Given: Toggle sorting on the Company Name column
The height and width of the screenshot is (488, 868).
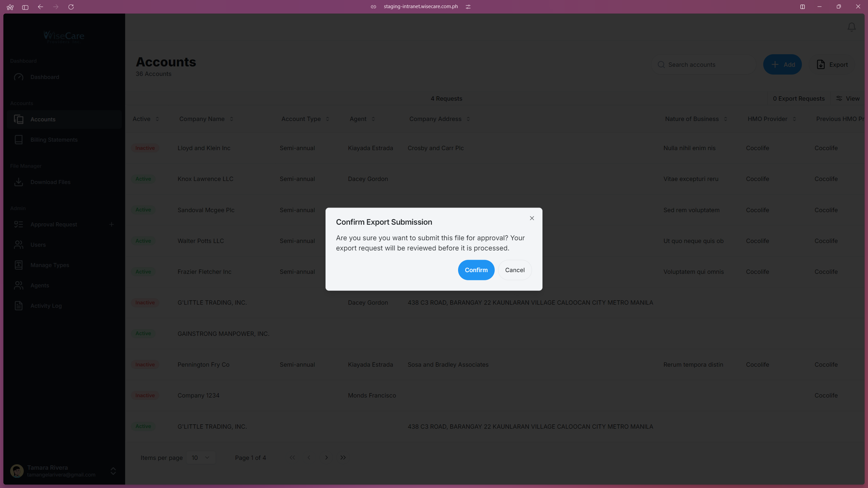Looking at the screenshot, I should [232, 119].
